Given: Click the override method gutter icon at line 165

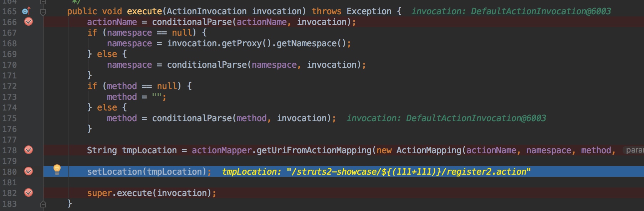Looking at the screenshot, I should [26, 11].
